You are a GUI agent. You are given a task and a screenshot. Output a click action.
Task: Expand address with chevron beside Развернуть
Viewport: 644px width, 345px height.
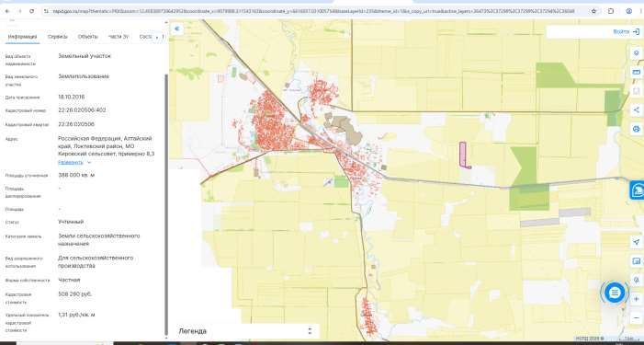(x=89, y=163)
